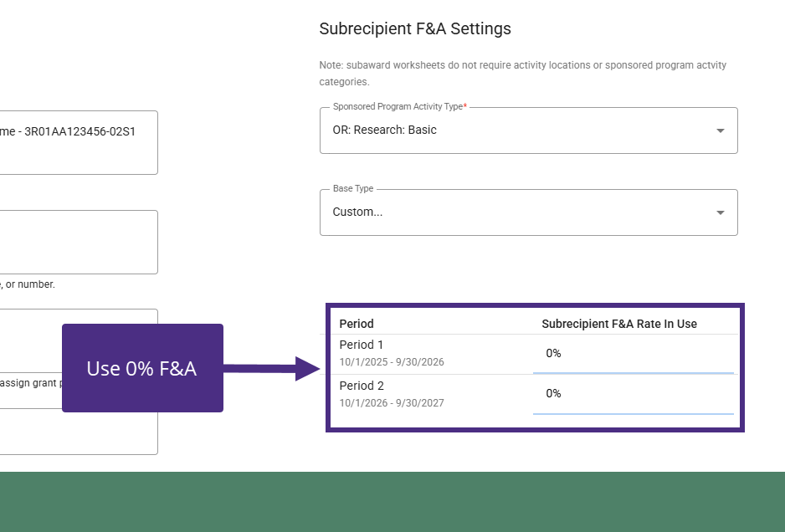Select the "Period 1" row label
The image size is (785, 532).
point(362,345)
